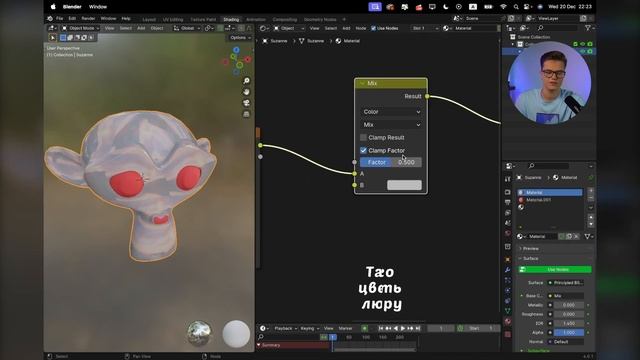
Task: Open the Keying dropdown in timeline
Action: click(309, 328)
